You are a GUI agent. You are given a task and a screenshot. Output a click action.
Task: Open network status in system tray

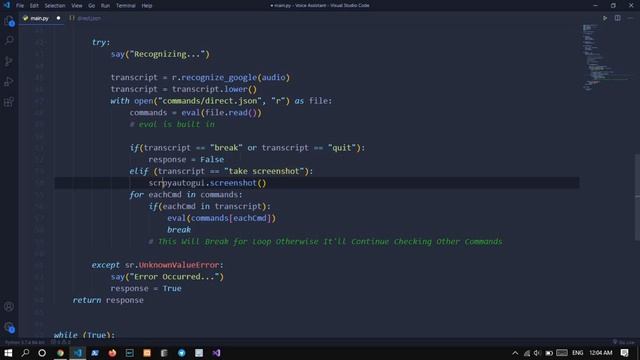coord(527,353)
